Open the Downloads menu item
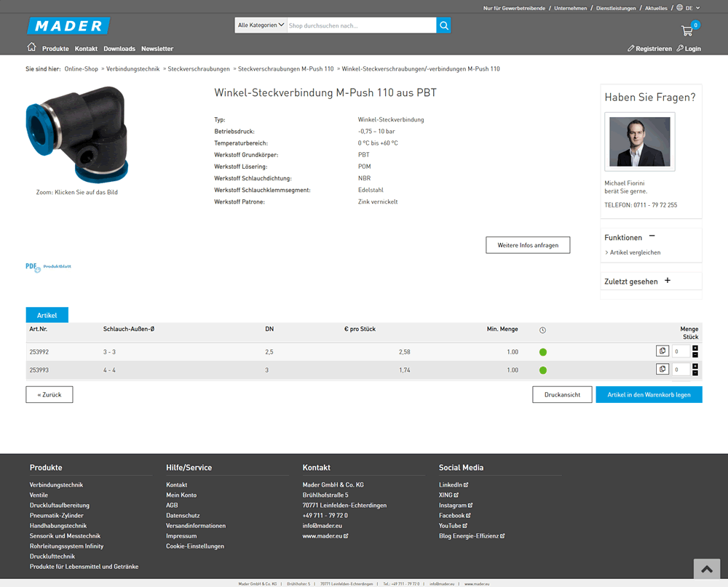The height and width of the screenshot is (587, 728). [x=119, y=49]
